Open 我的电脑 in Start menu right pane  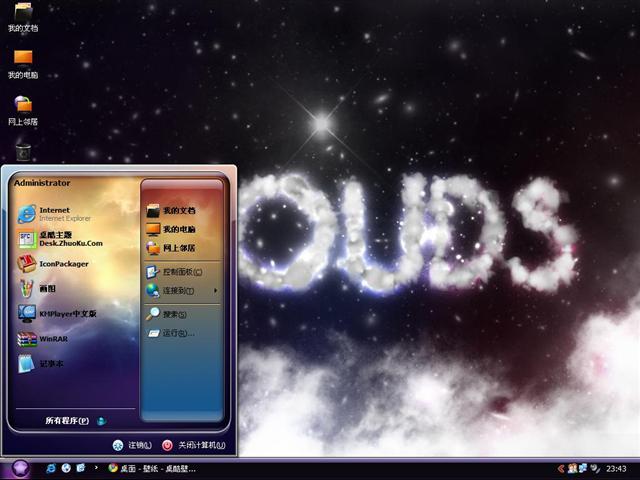pyautogui.click(x=171, y=229)
